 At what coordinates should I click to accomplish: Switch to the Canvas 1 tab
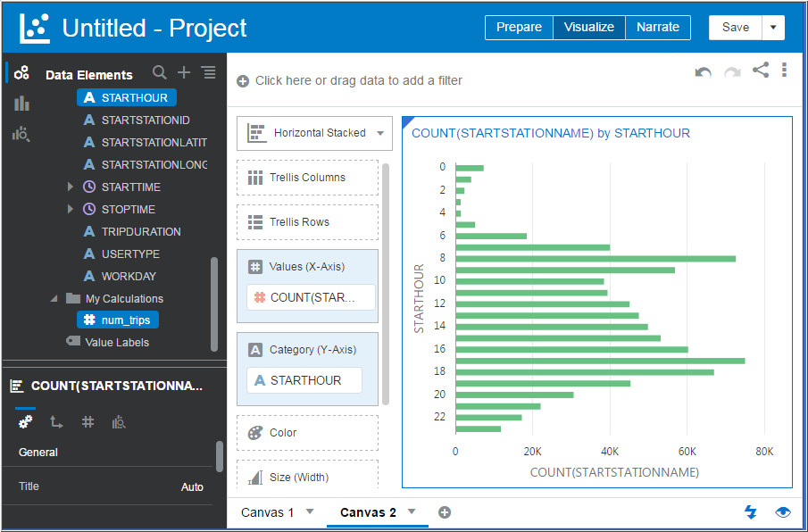click(x=268, y=512)
